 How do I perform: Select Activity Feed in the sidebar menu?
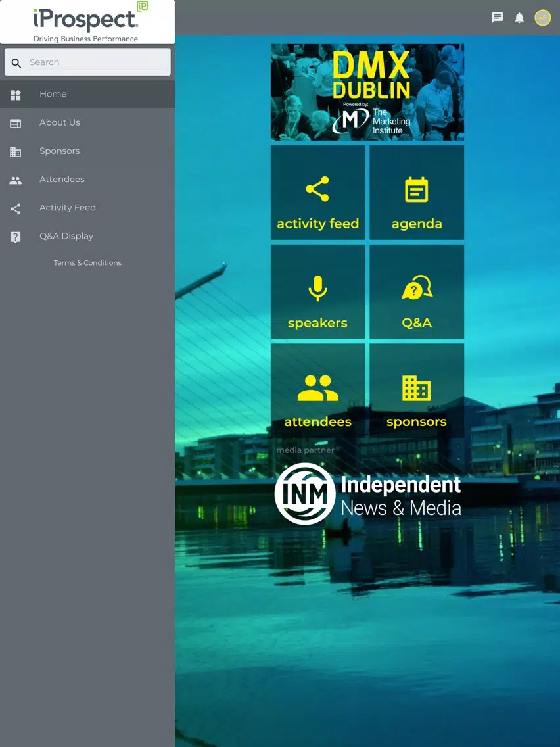(x=87, y=208)
